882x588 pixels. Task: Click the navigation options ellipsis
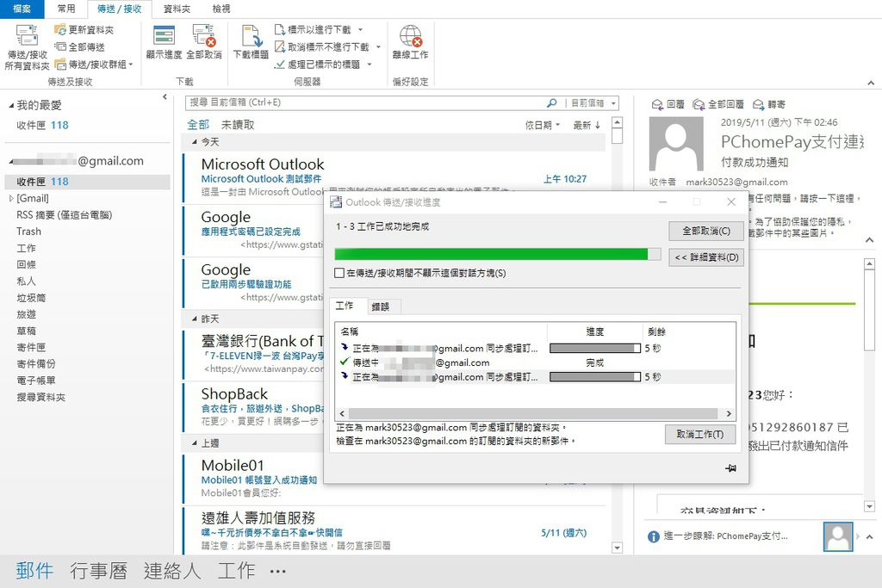tap(277, 572)
